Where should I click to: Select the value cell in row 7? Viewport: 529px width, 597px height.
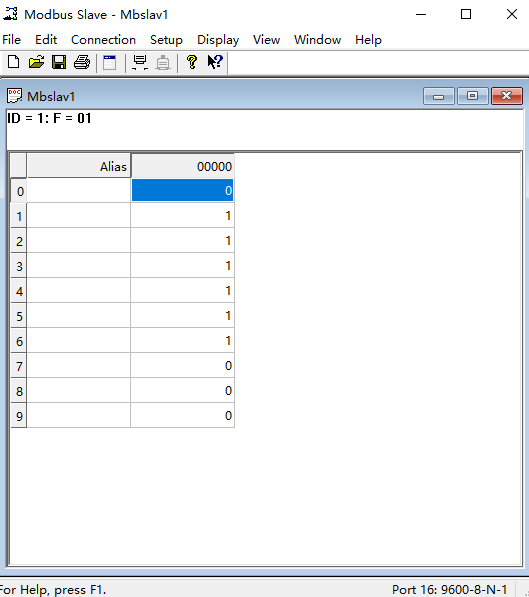click(182, 366)
